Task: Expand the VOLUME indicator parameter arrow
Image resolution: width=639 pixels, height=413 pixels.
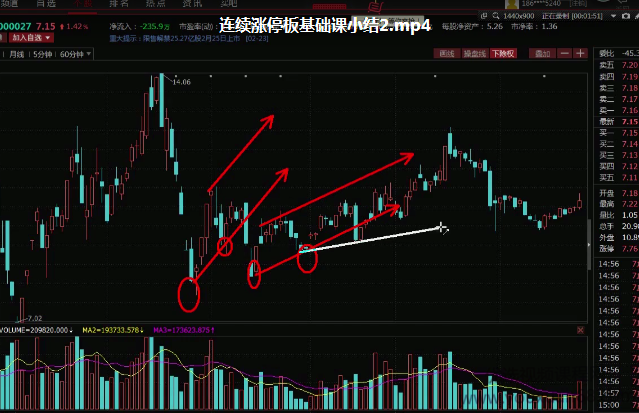Action: 72,329
